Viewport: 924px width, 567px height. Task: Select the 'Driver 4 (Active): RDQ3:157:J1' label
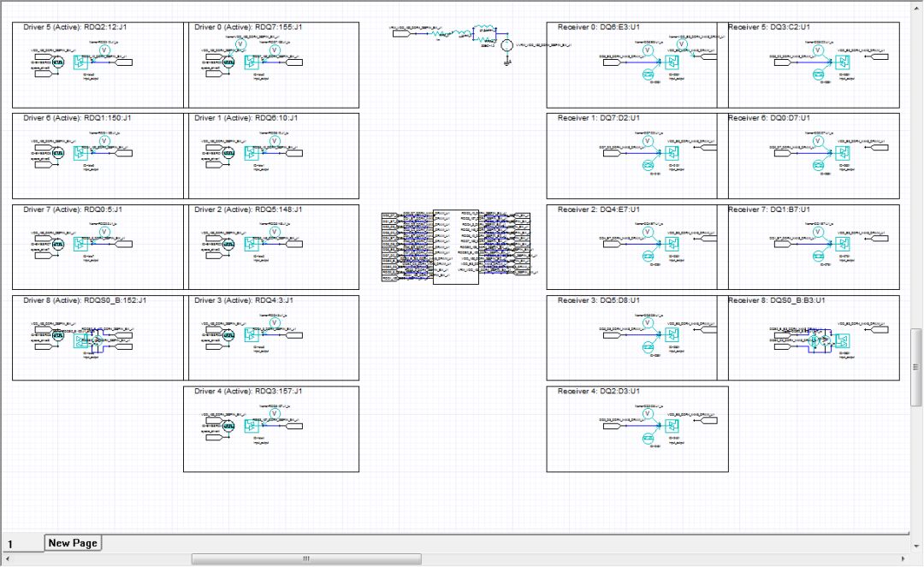click(x=248, y=391)
